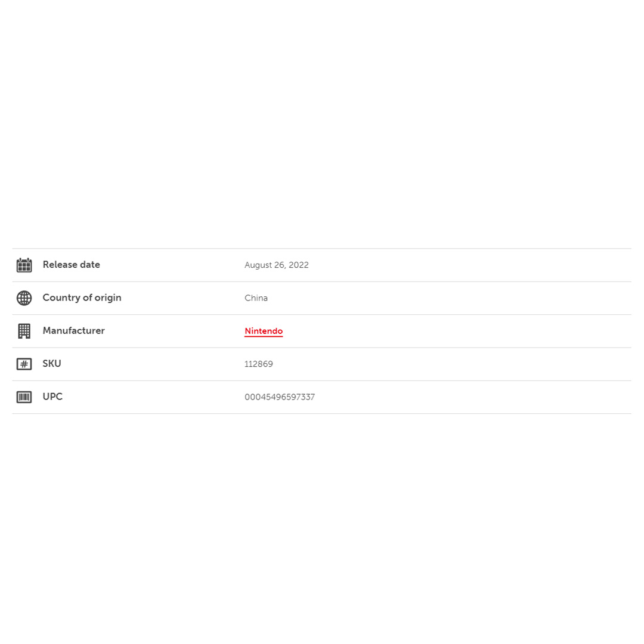
Task: Click the SKU label text
Action: 52,364
